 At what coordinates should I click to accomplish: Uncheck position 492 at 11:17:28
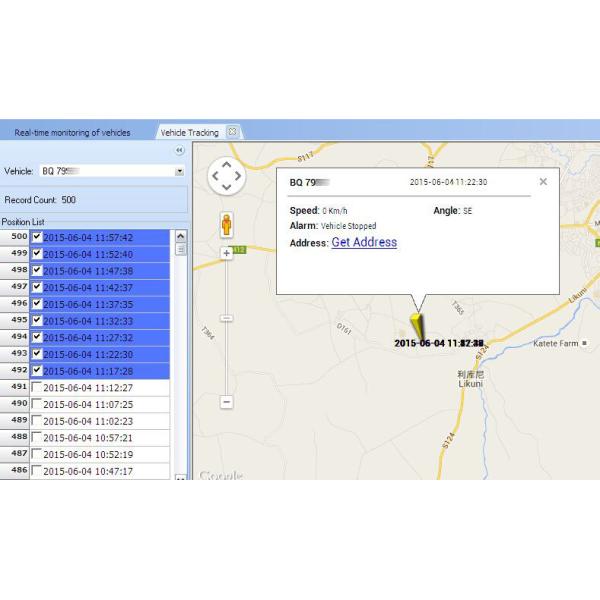pyautogui.click(x=37, y=370)
